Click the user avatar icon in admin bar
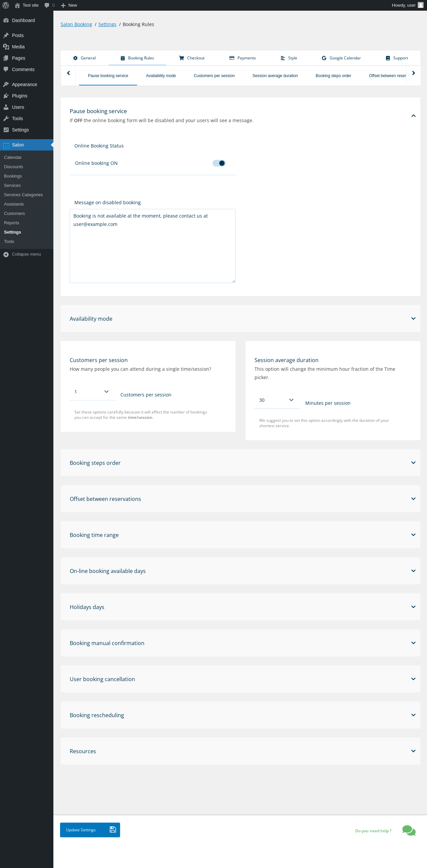The height and width of the screenshot is (868, 427). click(421, 5)
